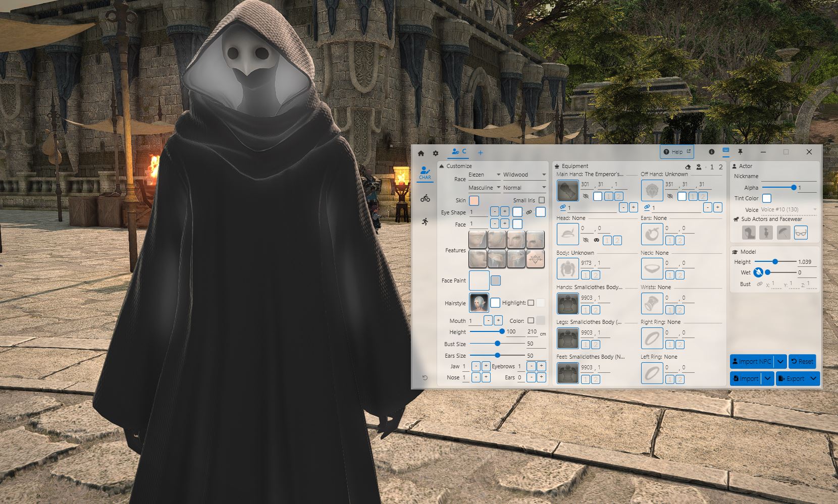
Task: Open the tribe dropdown showing Wildwood
Action: (x=525, y=175)
